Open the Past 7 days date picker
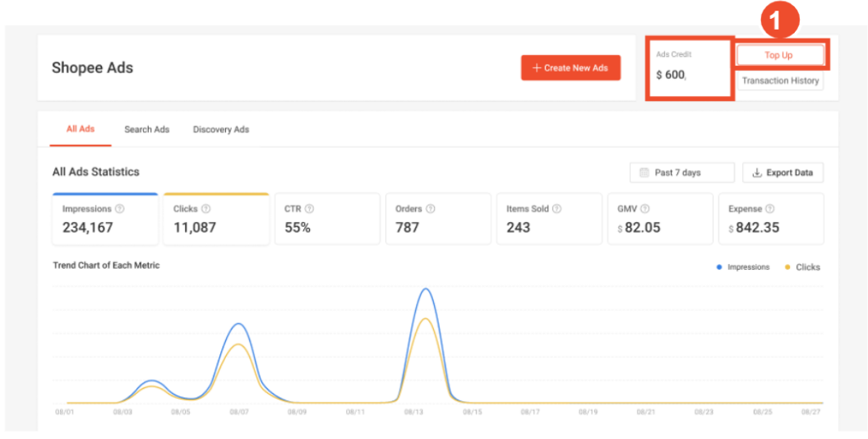Screen dimensions: 868x439 682,173
